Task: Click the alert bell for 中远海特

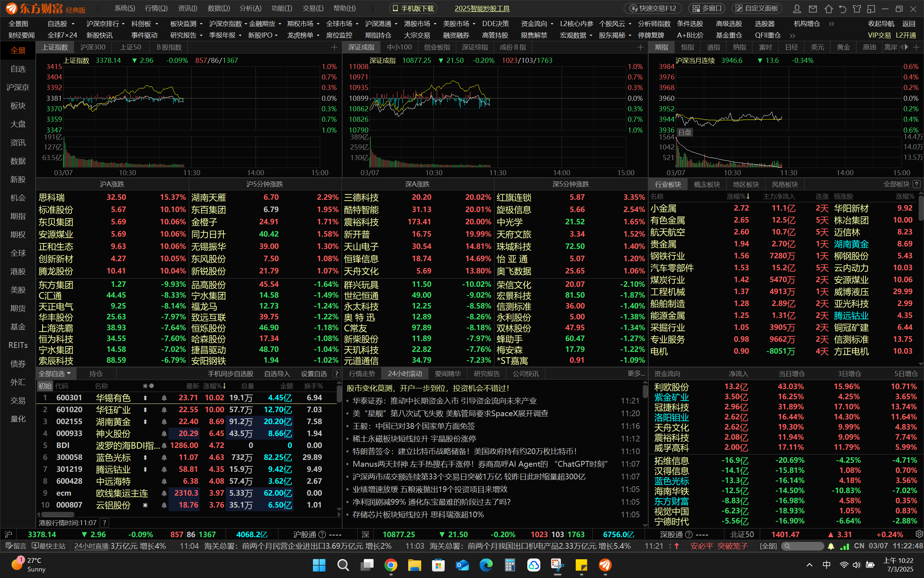Action: [x=164, y=481]
